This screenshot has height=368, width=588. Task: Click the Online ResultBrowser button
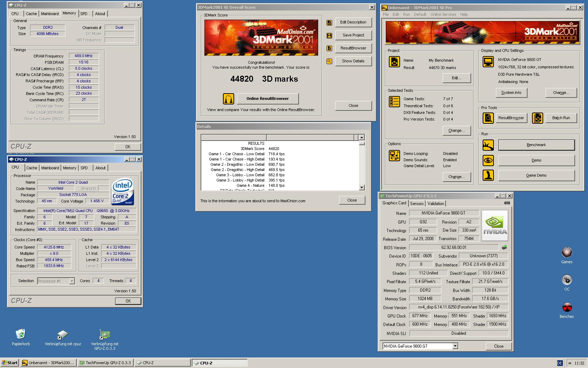pos(268,99)
